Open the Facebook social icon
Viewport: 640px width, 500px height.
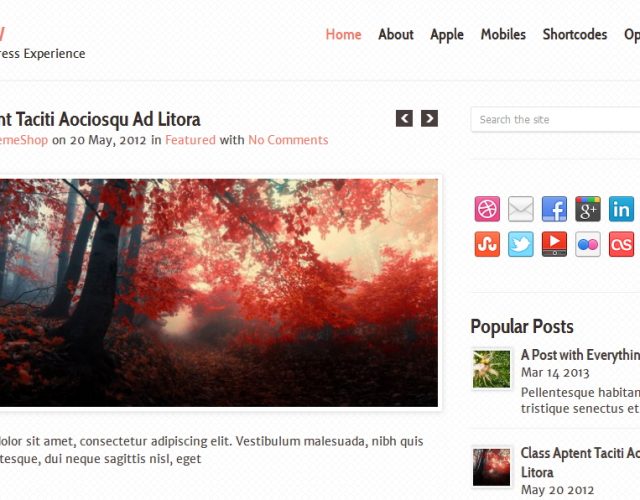[x=554, y=209]
